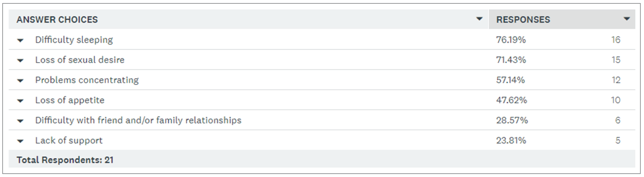Click the 71.43% response percentage

511,60
